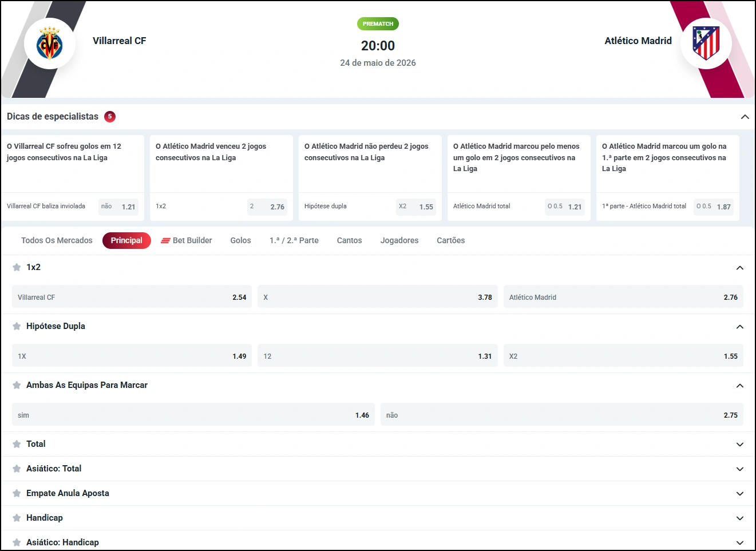
Task: Expand the Handicap market
Action: click(740, 518)
